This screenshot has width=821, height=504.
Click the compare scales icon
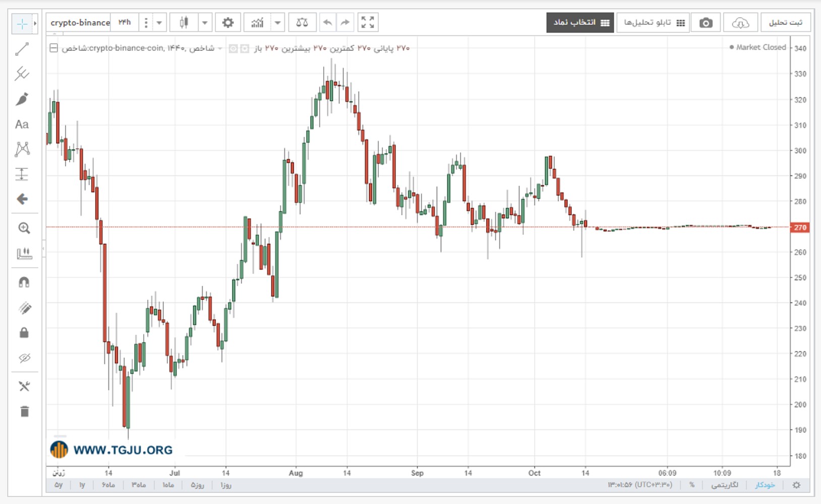click(302, 22)
